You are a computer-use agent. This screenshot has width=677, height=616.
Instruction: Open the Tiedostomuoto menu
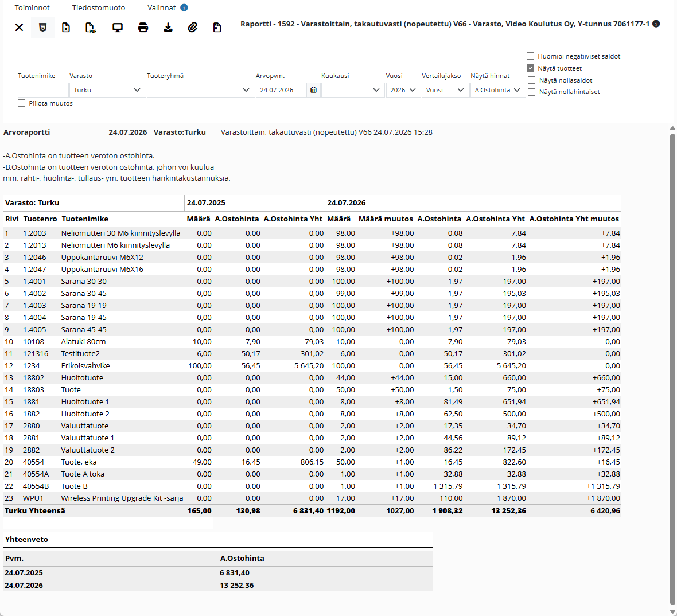tap(99, 8)
